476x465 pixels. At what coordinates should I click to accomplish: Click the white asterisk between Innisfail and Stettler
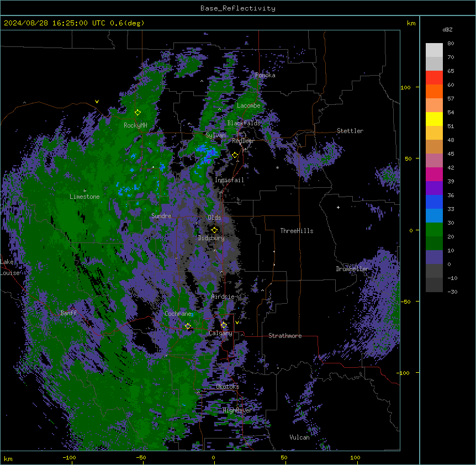(277, 167)
